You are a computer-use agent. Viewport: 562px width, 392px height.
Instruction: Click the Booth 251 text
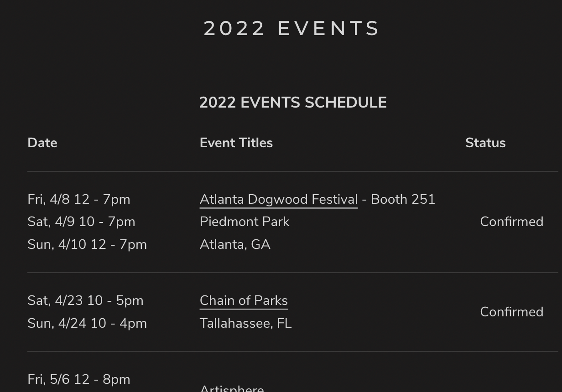click(403, 200)
